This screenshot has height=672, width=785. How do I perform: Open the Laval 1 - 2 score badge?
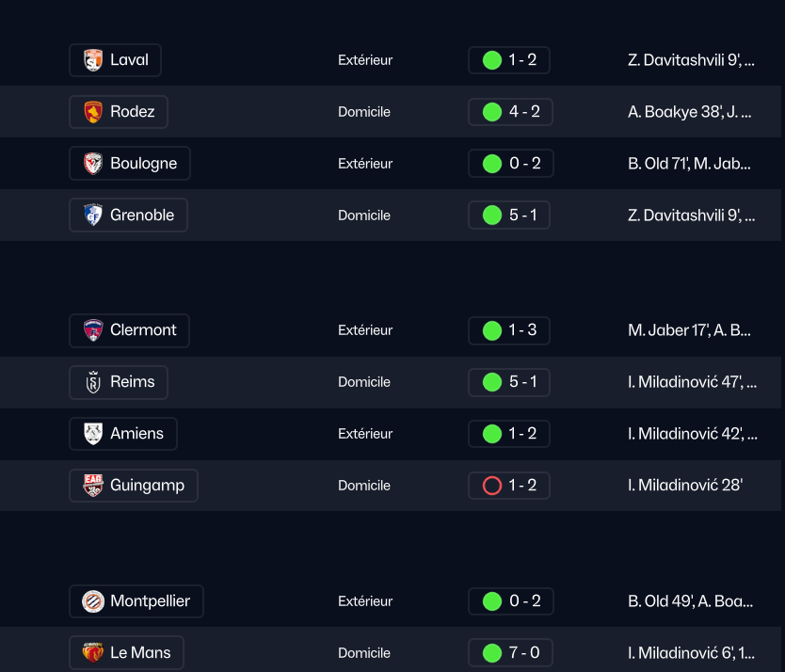[509, 60]
